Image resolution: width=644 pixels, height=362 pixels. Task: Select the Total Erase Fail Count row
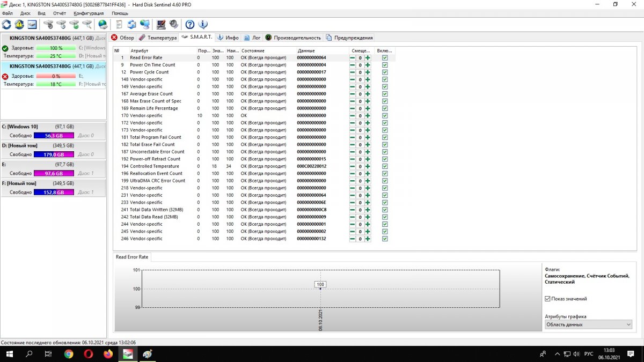pyautogui.click(x=254, y=144)
